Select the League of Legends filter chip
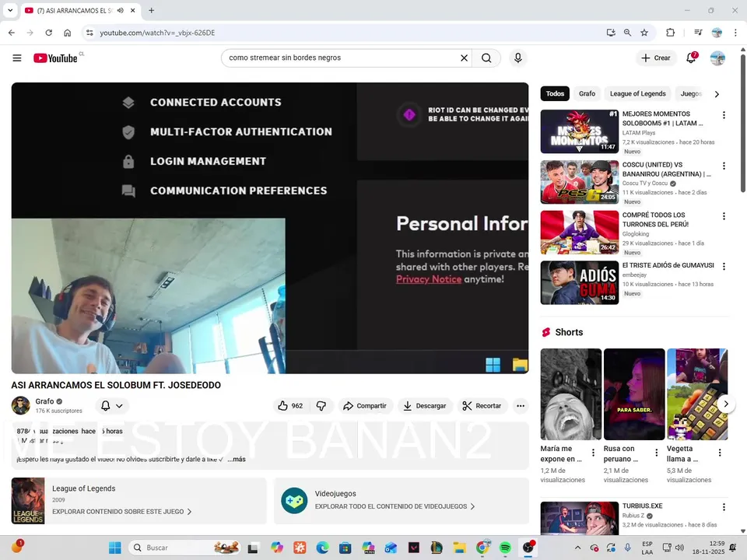The width and height of the screenshot is (747, 560). click(637, 93)
